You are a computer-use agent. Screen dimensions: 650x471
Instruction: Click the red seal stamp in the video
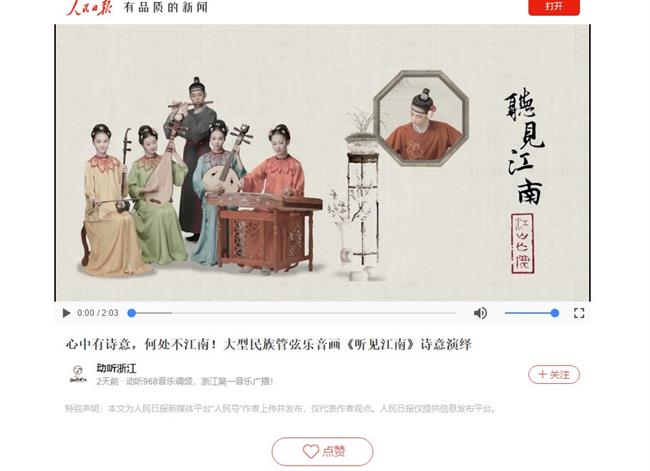523,243
